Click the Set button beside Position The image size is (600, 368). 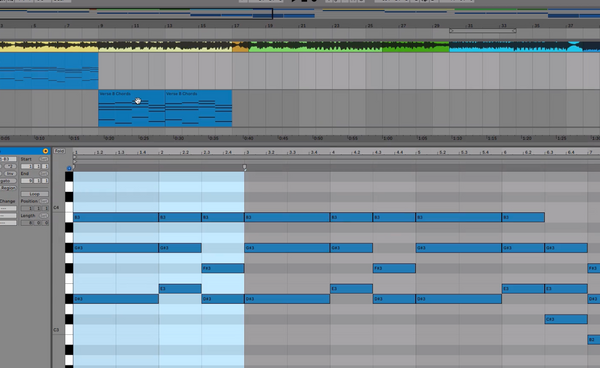[44, 201]
